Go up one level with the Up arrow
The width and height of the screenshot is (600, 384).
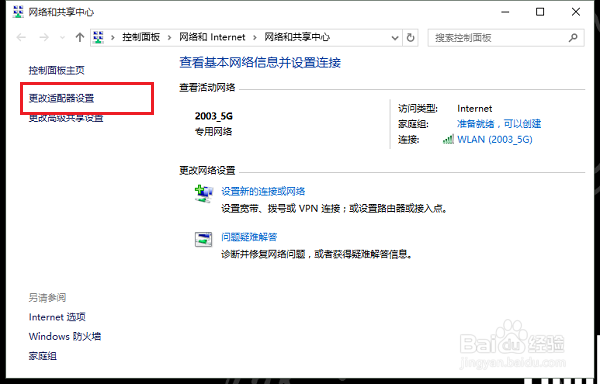coord(80,37)
